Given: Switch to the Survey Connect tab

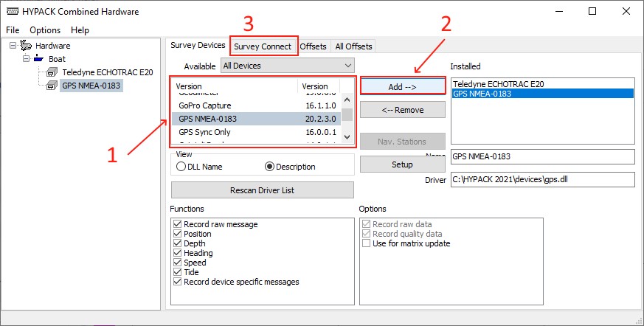Looking at the screenshot, I should pyautogui.click(x=263, y=46).
